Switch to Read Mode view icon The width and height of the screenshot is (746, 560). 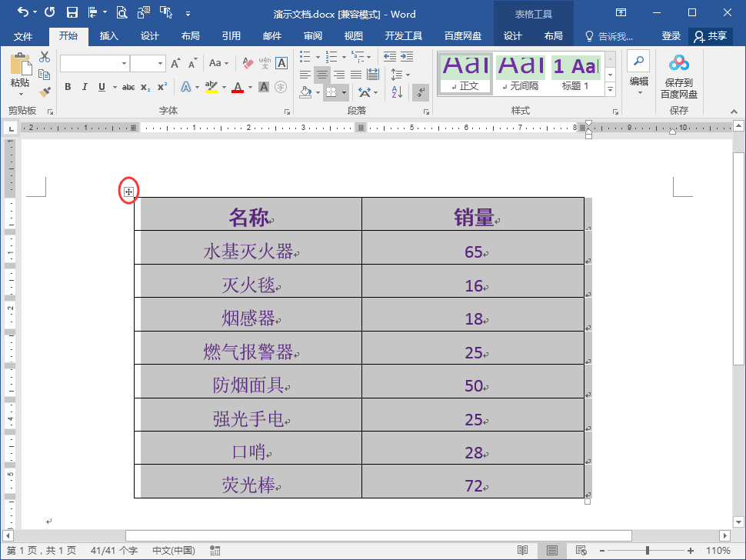pyautogui.click(x=522, y=551)
